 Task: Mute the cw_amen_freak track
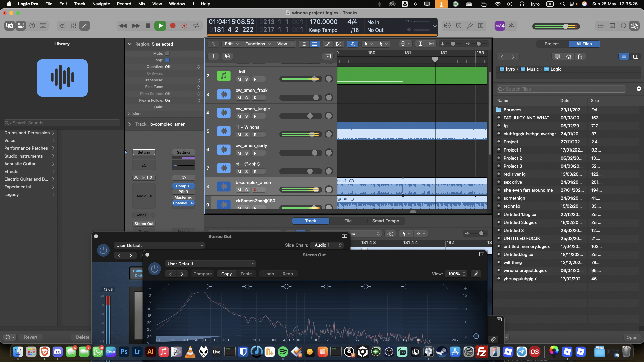point(239,98)
